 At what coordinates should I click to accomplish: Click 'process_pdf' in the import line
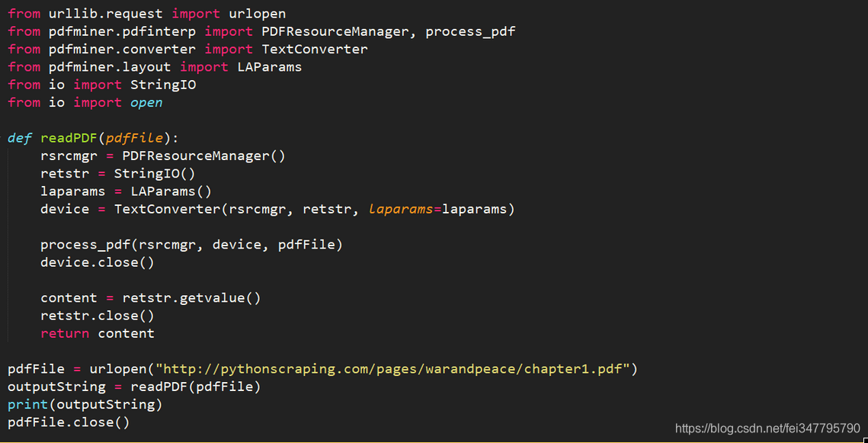[x=470, y=31]
